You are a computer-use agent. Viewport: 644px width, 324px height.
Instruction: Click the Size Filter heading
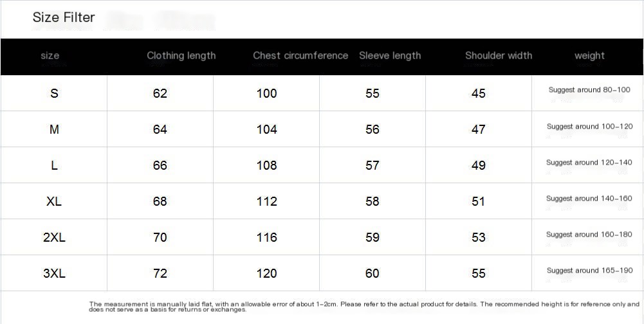[64, 18]
